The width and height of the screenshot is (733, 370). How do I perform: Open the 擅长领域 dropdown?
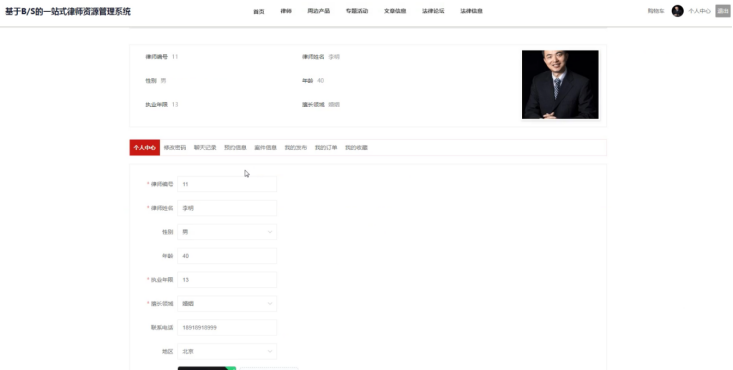pos(227,304)
